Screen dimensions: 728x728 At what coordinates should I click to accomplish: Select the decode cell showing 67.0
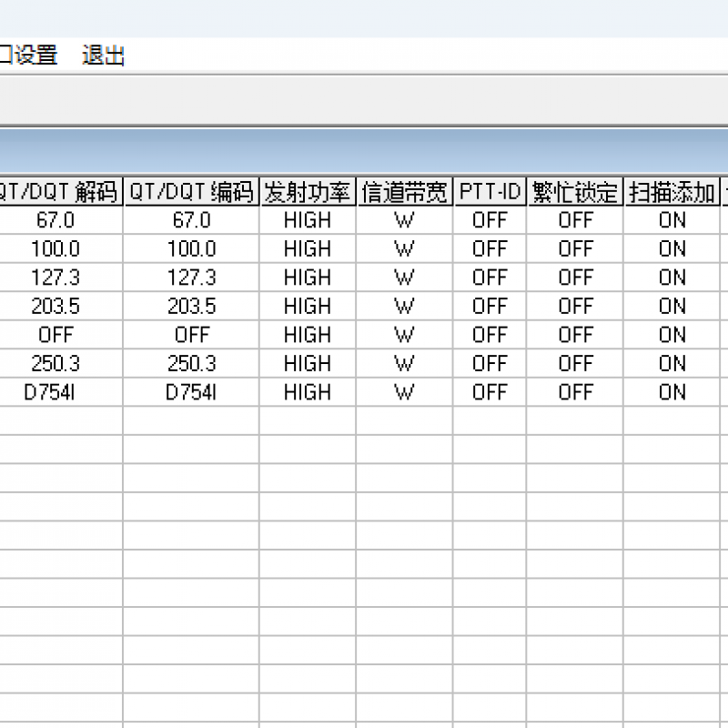pyautogui.click(x=59, y=220)
